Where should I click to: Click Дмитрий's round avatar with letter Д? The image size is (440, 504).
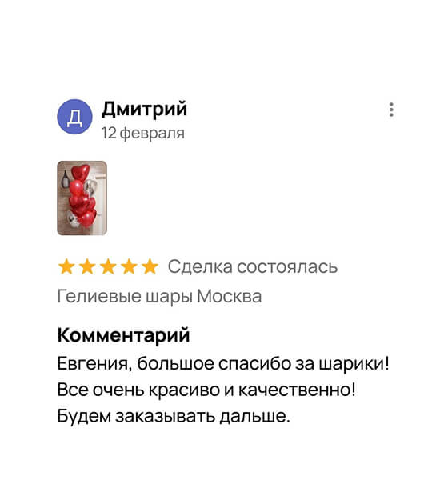click(74, 116)
